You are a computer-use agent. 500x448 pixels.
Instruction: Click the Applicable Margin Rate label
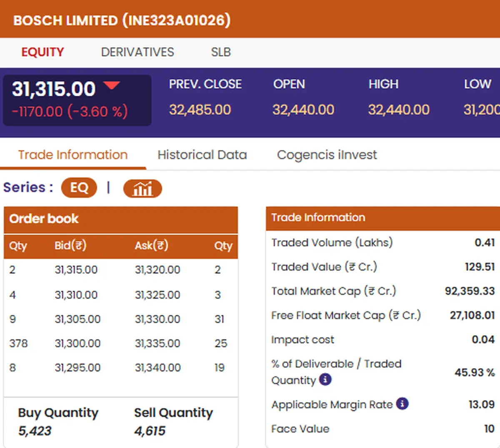[x=332, y=404]
